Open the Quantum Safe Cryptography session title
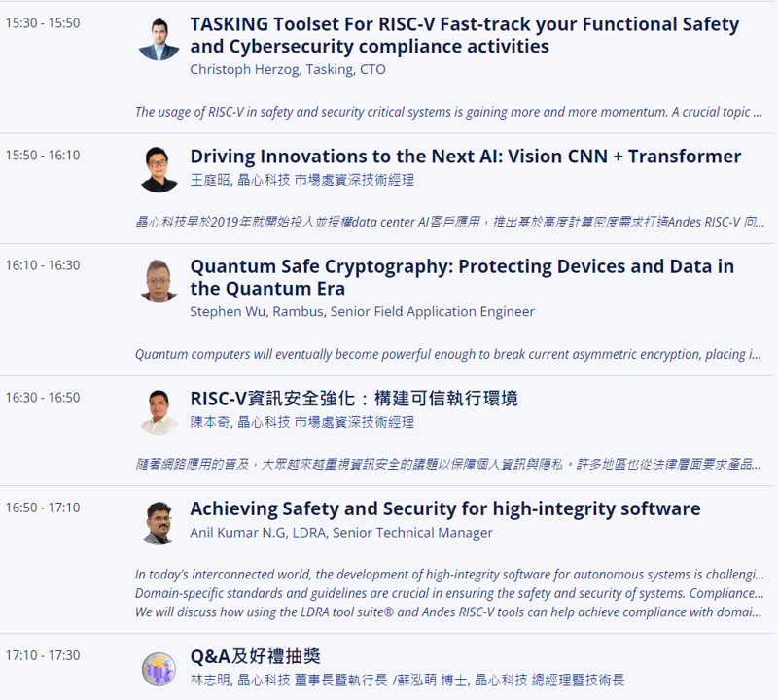Viewport: 778px width, 700px height. point(462,277)
